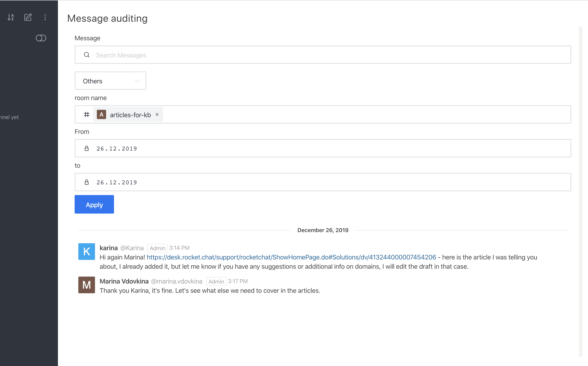The image size is (588, 366).
Task: Flip the sidebar toggle switch
Action: point(41,38)
